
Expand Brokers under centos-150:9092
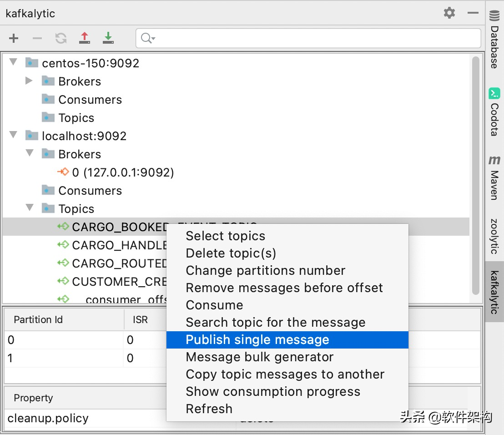(29, 81)
